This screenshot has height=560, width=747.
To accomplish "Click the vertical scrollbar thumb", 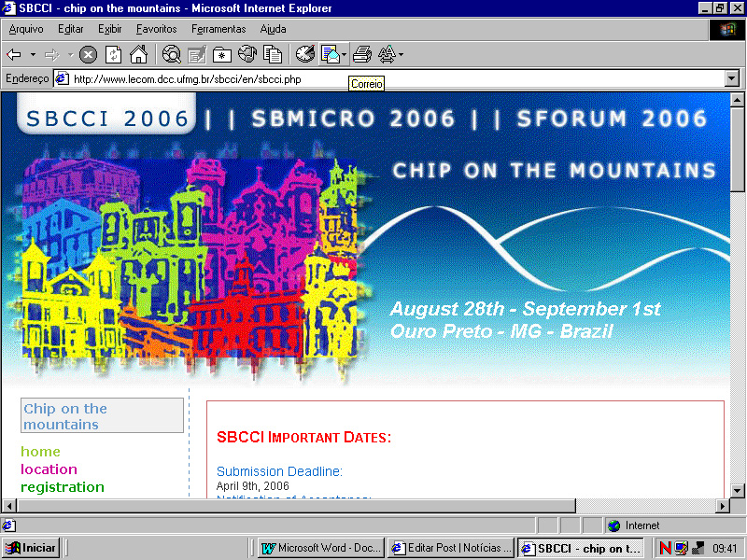I will [737, 149].
